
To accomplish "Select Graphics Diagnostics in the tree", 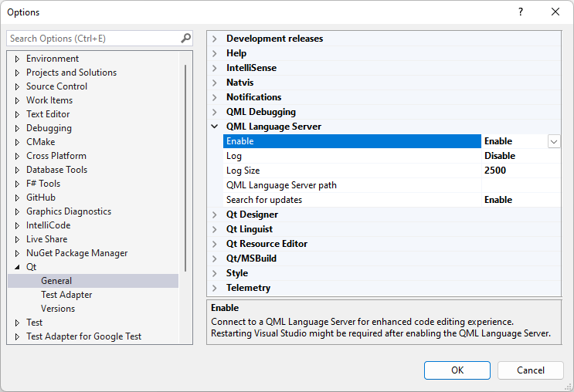I will 69,211.
